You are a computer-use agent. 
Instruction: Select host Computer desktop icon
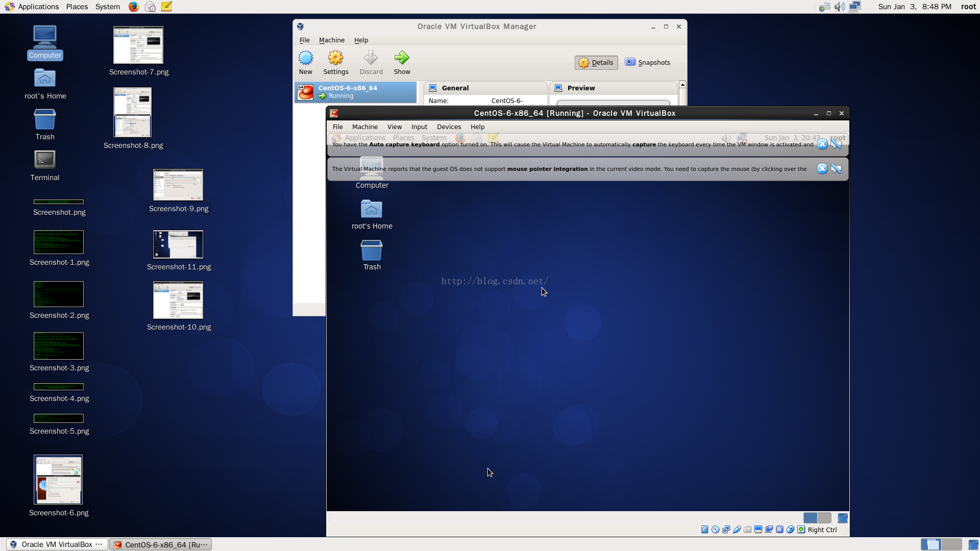45,42
